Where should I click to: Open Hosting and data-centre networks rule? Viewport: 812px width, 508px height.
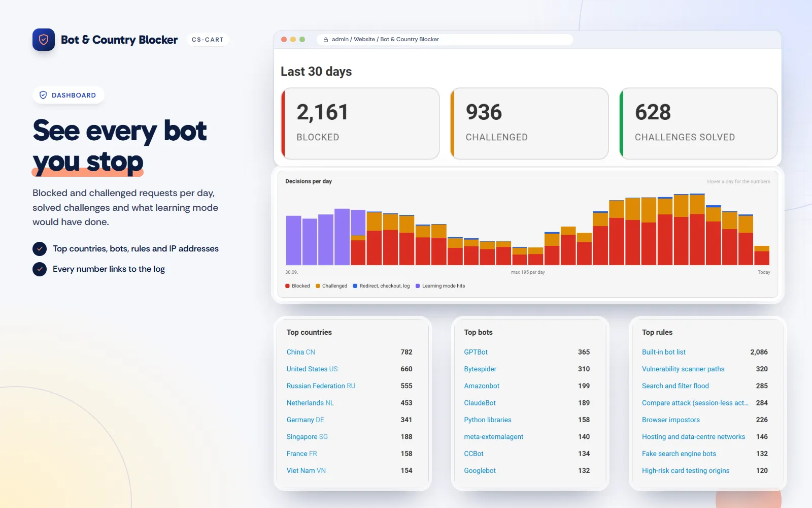(694, 437)
